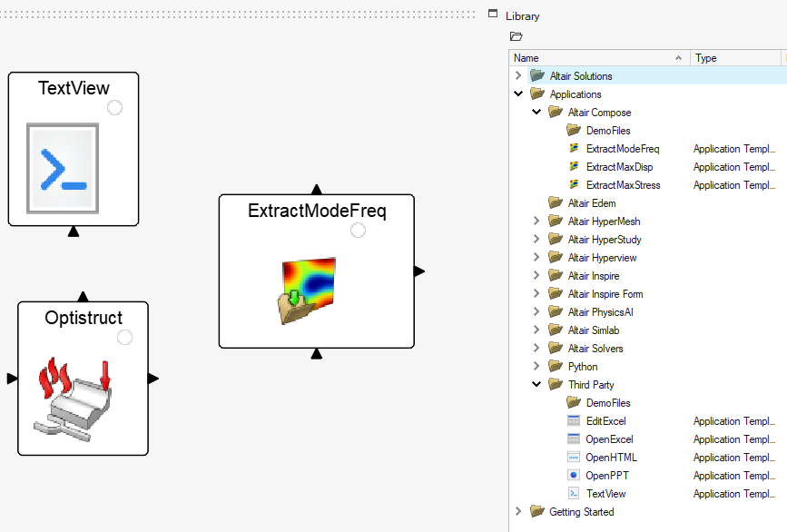The height and width of the screenshot is (532, 787).
Task: Click the bottom port of ExtractModeFreq node
Action: pos(316,354)
